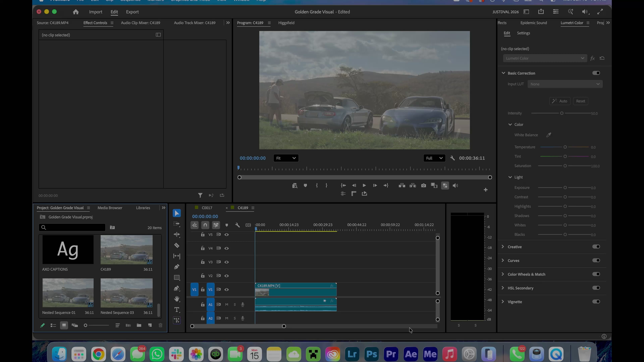Click the Home icon
The image size is (644, 362).
coord(76,12)
